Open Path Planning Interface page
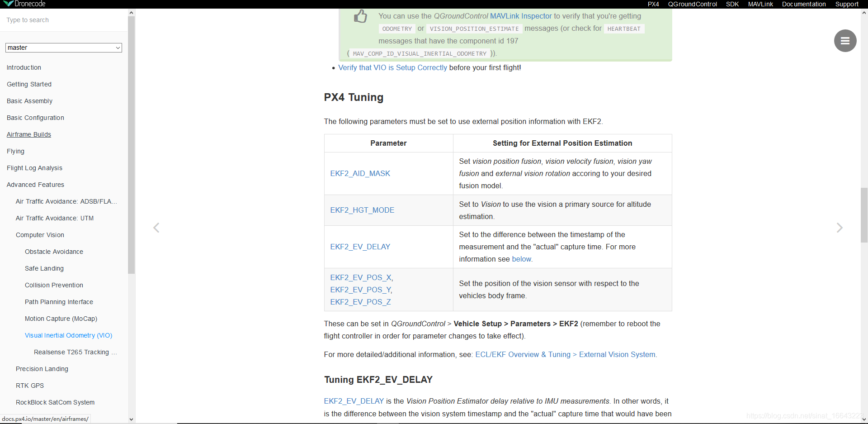Viewport: 868px width, 424px height. click(59, 302)
